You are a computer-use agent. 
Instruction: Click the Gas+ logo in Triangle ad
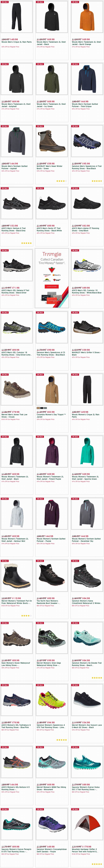(x=57, y=280)
